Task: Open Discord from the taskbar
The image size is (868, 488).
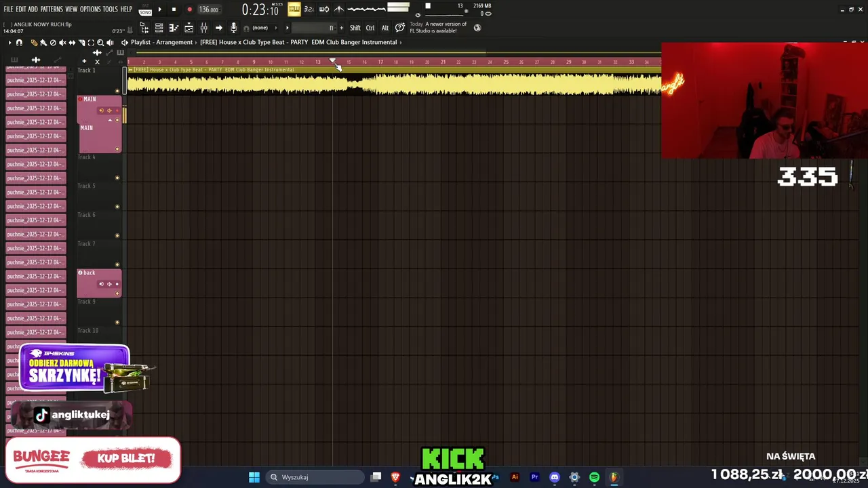Action: [x=555, y=477]
